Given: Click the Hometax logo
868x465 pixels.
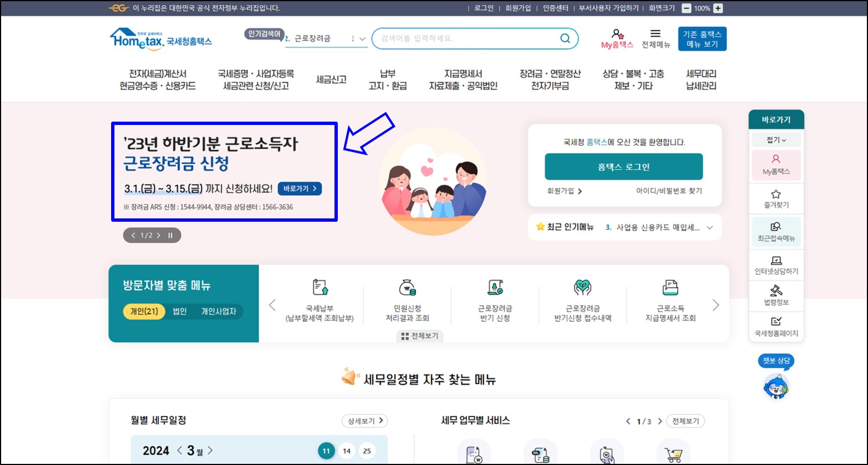Looking at the screenshot, I should point(161,39).
